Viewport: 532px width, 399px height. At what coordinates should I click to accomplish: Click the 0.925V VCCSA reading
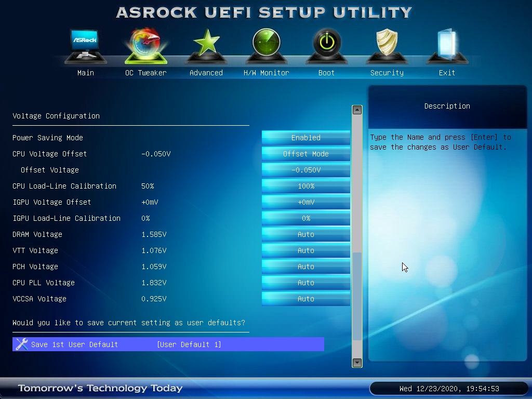pos(154,299)
